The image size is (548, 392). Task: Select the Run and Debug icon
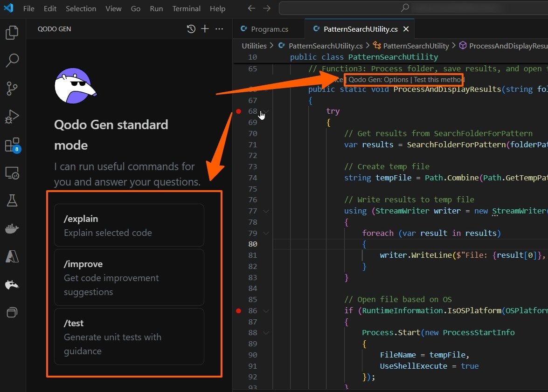pyautogui.click(x=12, y=117)
